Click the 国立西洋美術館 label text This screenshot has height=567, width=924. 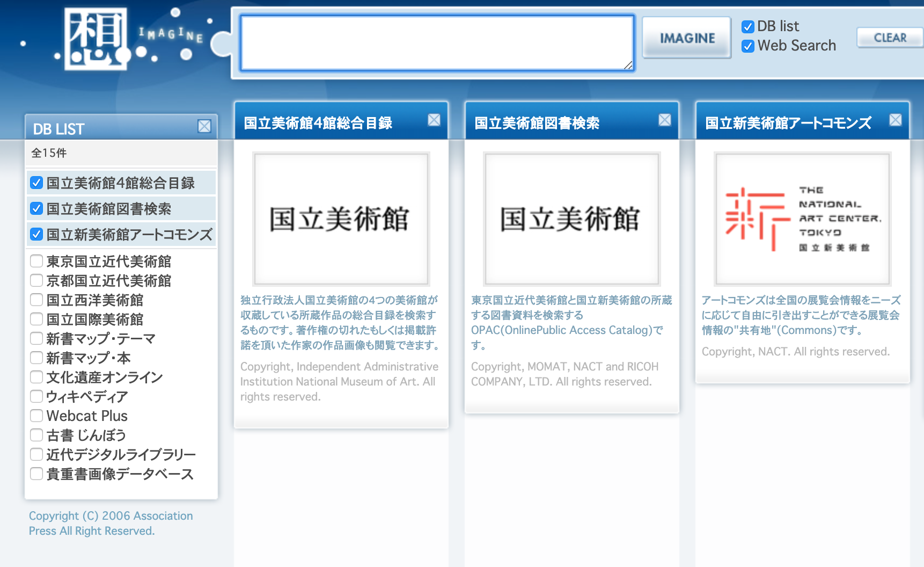click(x=95, y=300)
